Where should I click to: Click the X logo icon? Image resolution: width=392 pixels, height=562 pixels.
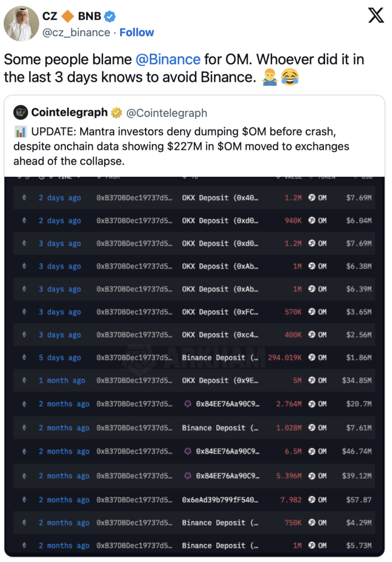point(376,15)
